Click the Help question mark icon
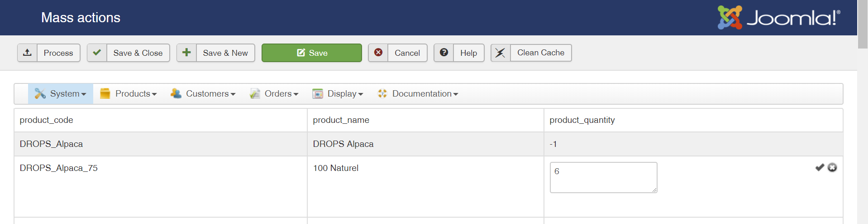The height and width of the screenshot is (224, 868). click(444, 53)
